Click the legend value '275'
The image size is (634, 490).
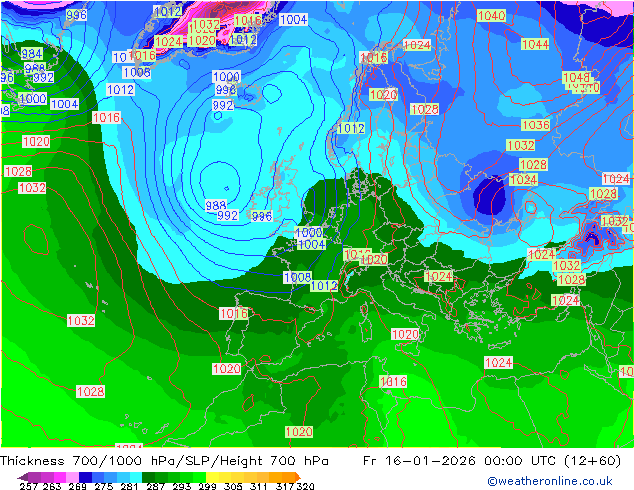[104, 486]
